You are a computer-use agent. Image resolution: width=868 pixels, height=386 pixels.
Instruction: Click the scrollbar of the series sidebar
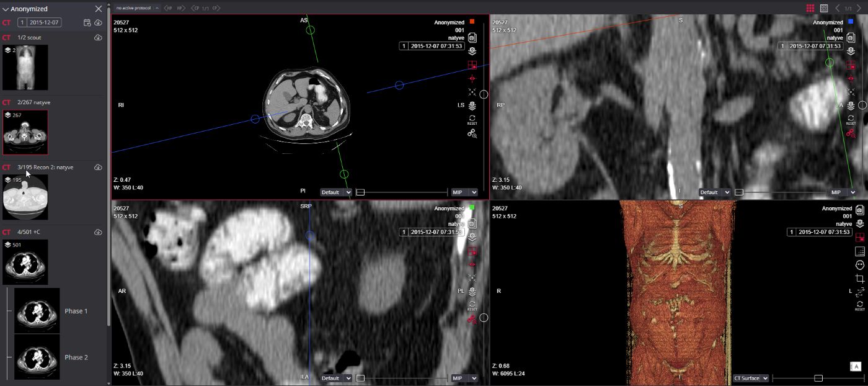coord(109,168)
